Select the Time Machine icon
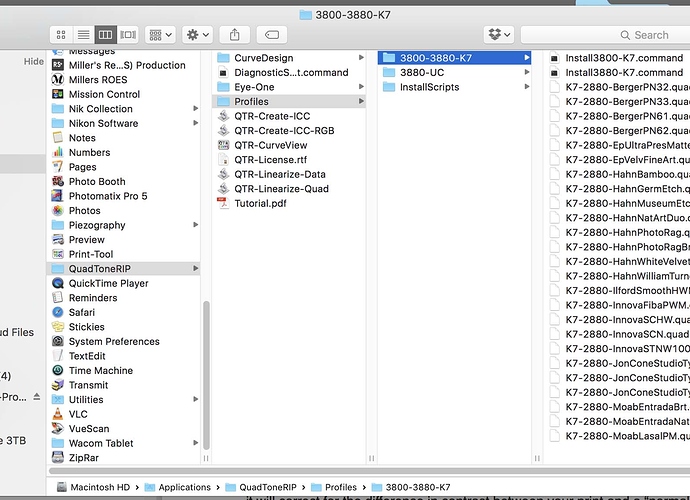Image resolution: width=690 pixels, height=500 pixels. click(58, 370)
